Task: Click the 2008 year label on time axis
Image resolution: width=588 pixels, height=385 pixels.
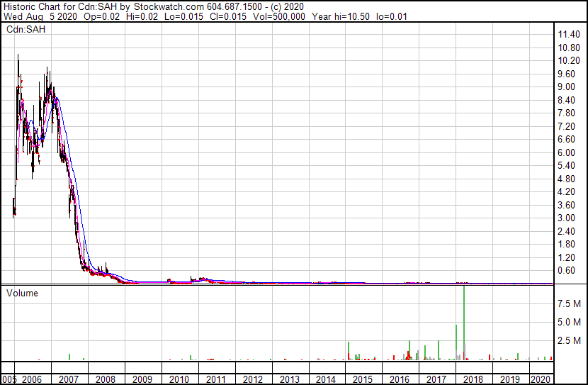Action: (106, 379)
